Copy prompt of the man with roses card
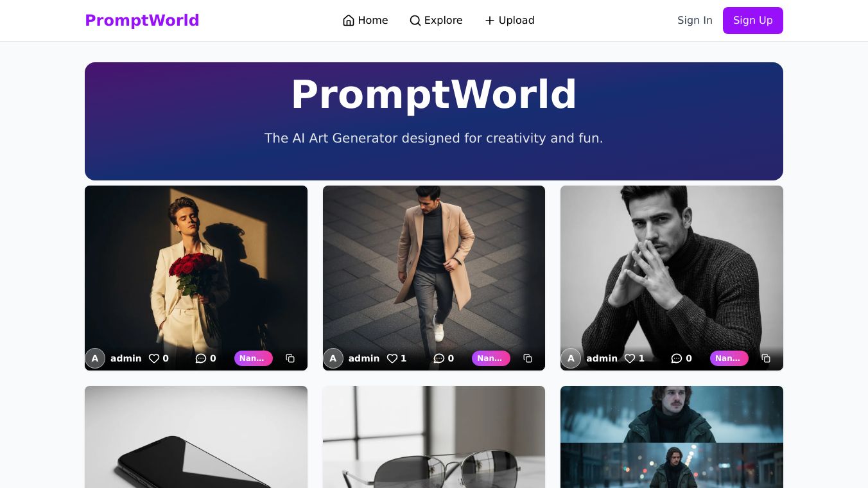The width and height of the screenshot is (868, 488). click(290, 358)
